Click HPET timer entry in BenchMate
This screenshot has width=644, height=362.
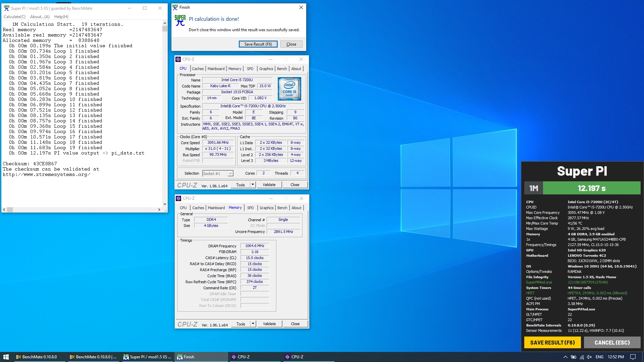pos(530,293)
